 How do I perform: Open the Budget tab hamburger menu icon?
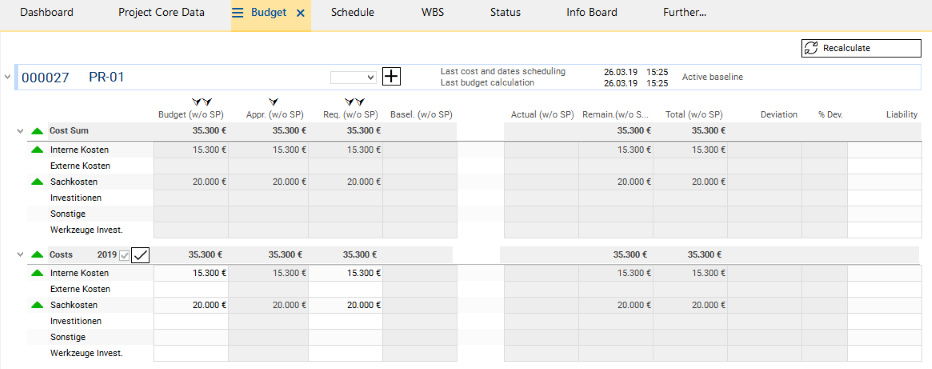click(238, 12)
